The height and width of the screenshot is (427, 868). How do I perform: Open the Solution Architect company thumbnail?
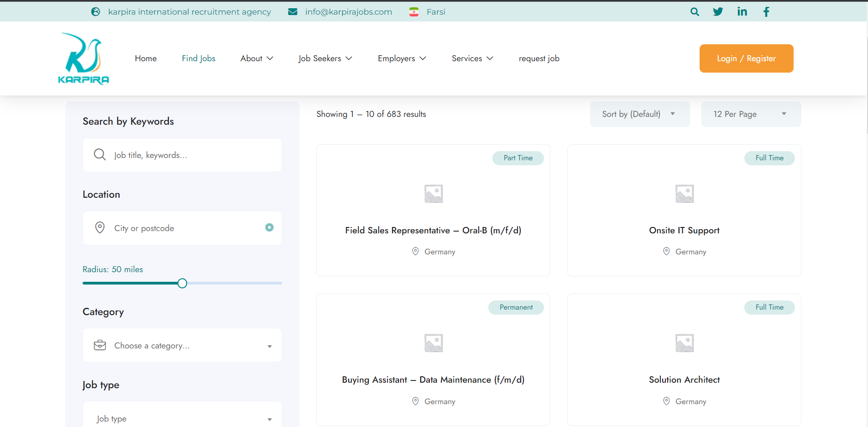(x=684, y=343)
